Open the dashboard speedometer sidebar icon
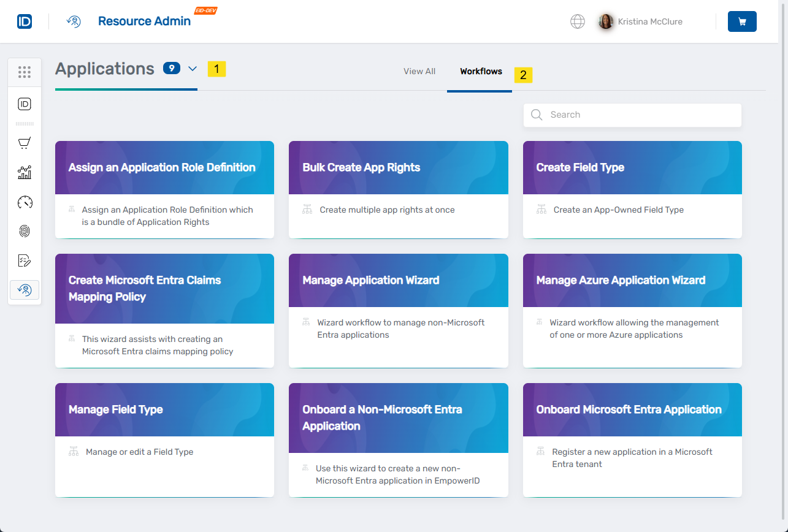 (25, 202)
